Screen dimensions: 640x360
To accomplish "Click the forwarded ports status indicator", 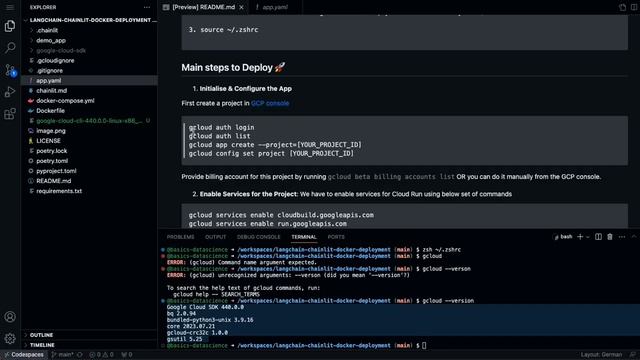I will coord(127,354).
